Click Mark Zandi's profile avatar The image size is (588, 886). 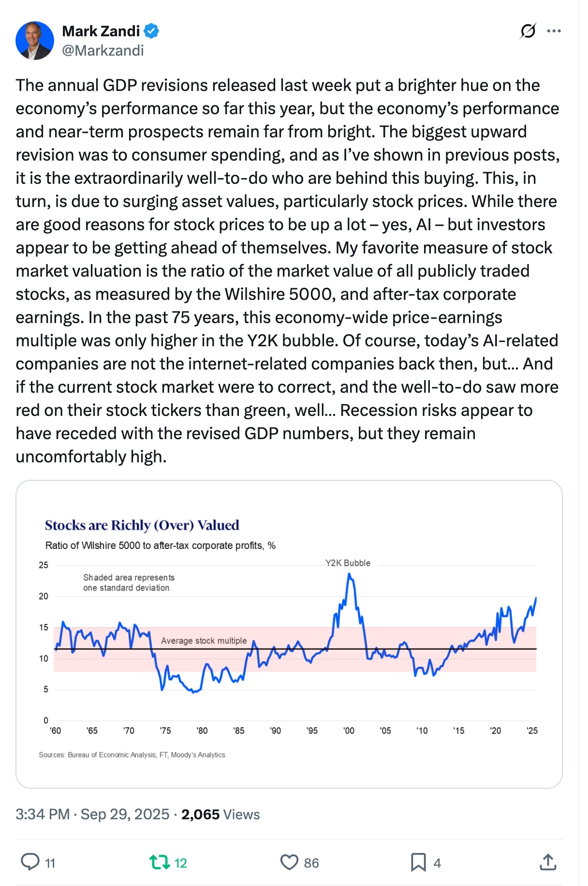35,41
